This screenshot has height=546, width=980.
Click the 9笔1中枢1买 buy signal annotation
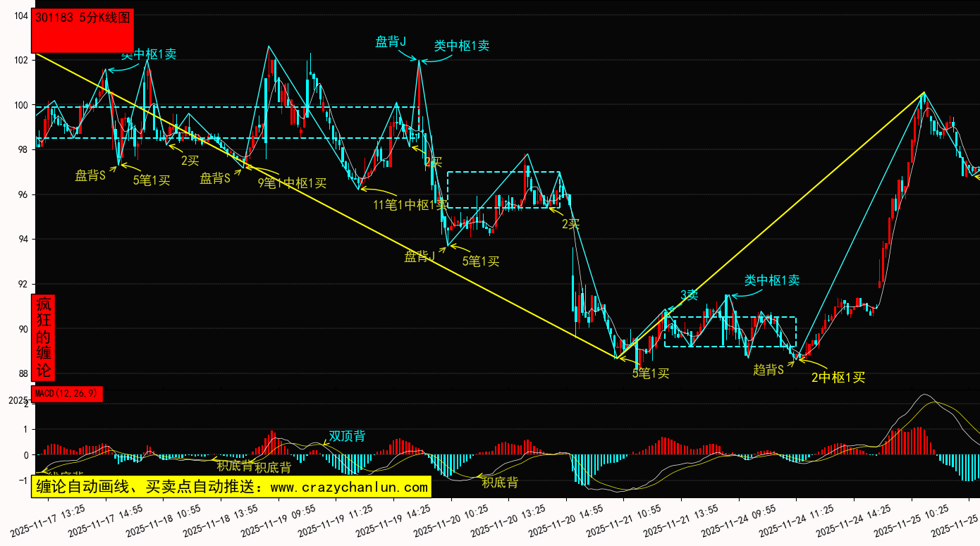point(292,183)
